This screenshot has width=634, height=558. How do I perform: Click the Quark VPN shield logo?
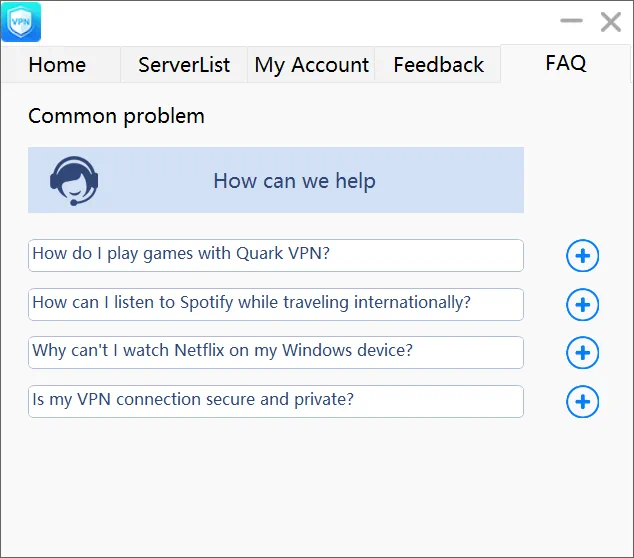coord(21,22)
